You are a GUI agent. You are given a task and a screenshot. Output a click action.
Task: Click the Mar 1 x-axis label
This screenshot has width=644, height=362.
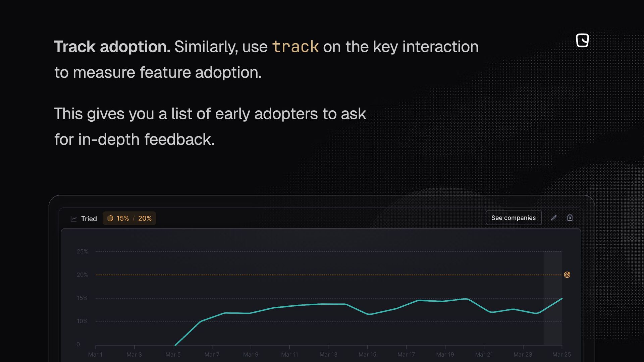(95, 354)
